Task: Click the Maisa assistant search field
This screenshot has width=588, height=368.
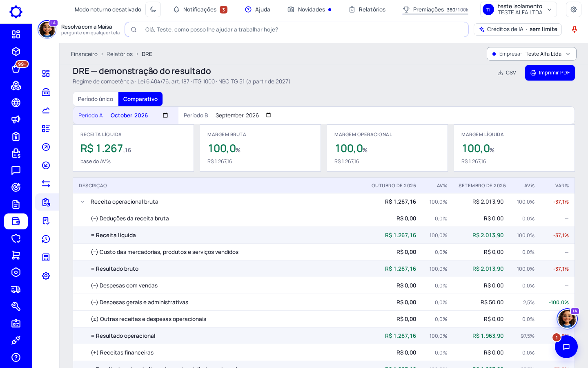Action: pos(296,29)
